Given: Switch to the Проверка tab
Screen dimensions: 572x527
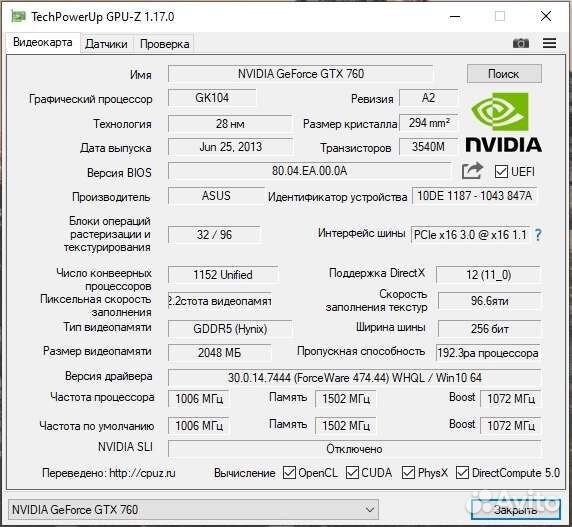Looking at the screenshot, I should (x=165, y=44).
